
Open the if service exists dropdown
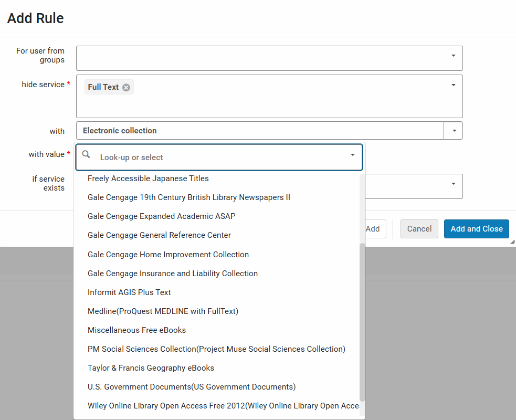(453, 184)
